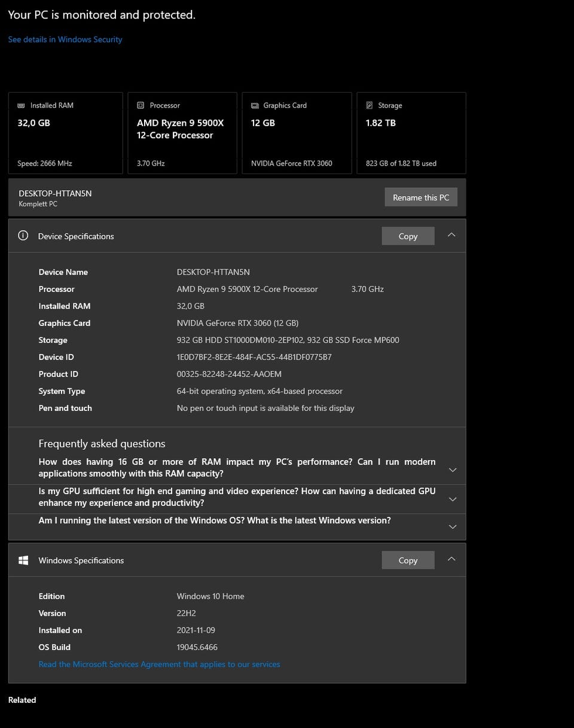
Task: Click the 823 GB of 1.82 TB used text
Action: coord(401,163)
